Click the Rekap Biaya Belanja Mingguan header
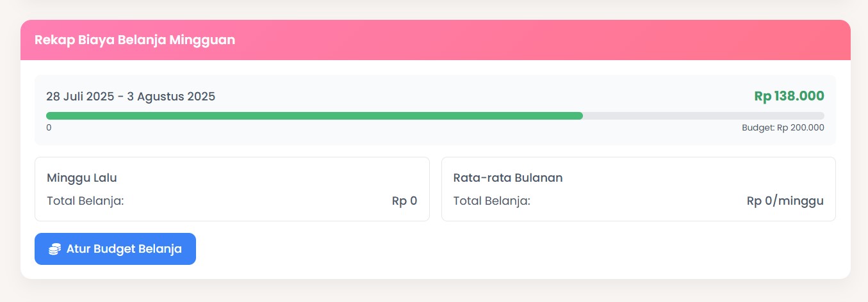 click(135, 40)
